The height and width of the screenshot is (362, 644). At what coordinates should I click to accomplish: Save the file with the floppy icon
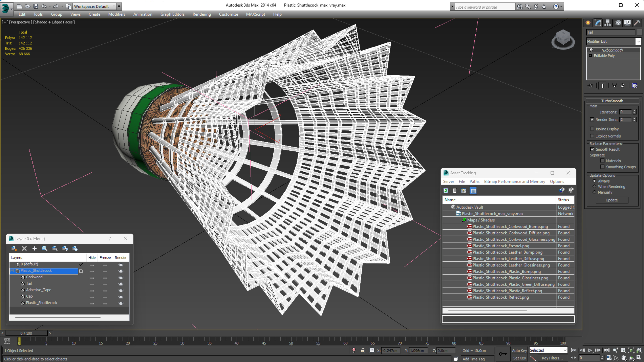point(36,6)
